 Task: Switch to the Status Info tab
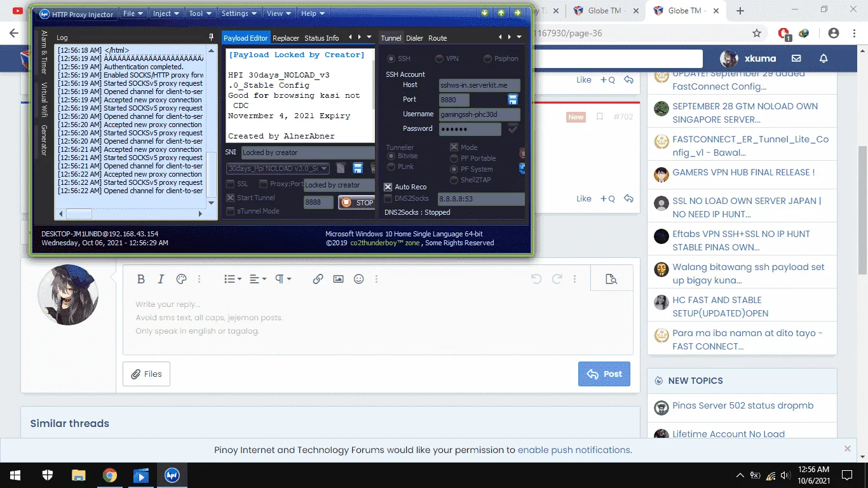click(x=322, y=38)
